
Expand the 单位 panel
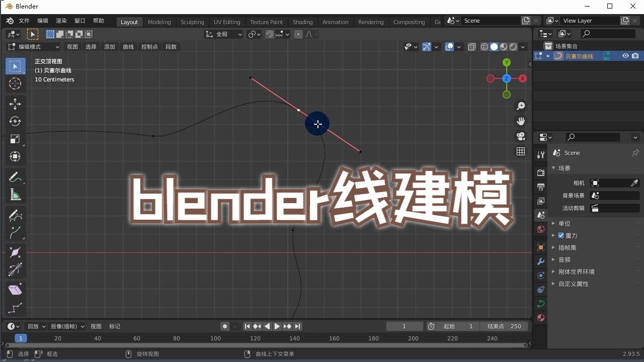pyautogui.click(x=565, y=223)
